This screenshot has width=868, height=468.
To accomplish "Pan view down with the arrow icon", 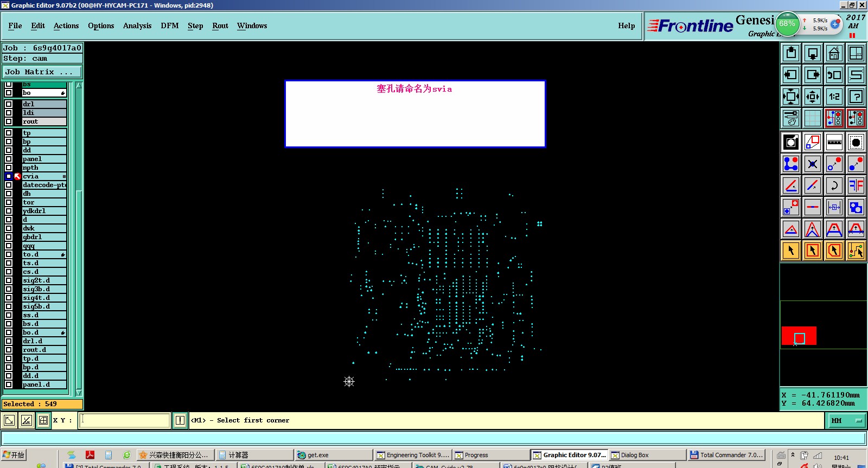I will [813, 53].
